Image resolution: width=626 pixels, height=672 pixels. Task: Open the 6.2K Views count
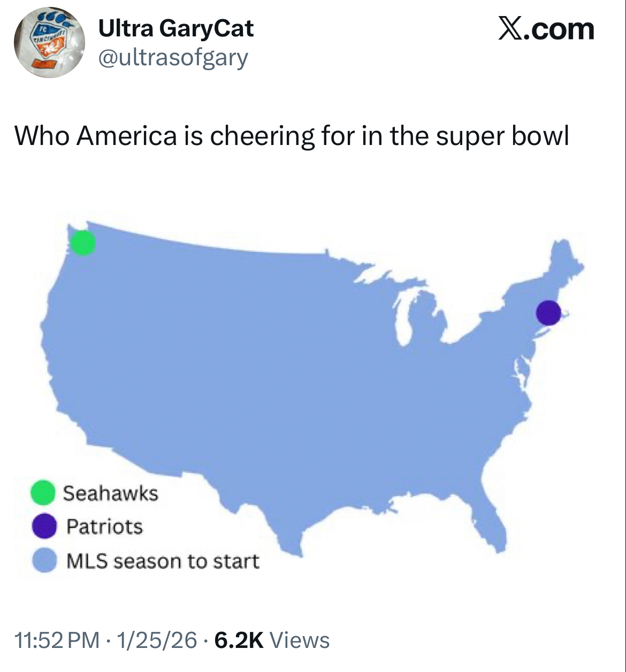pyautogui.click(x=272, y=640)
